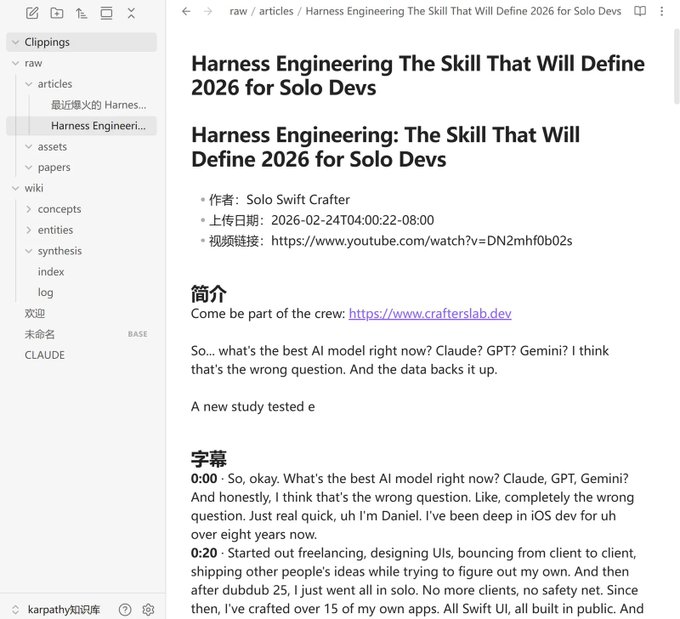Navigate back with left arrow

(186, 11)
